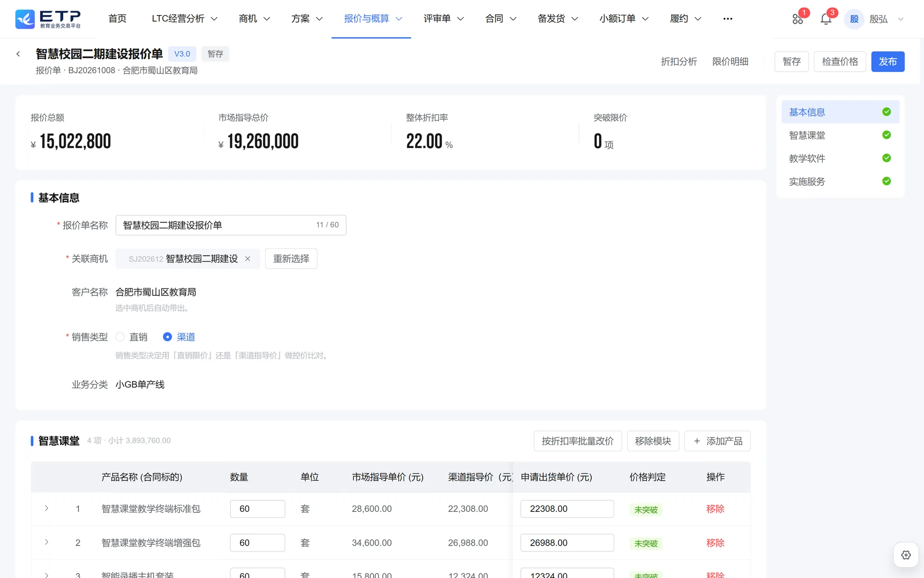Click the 申请出货单价 field showing 22308.00
This screenshot has width=924, height=578.
(x=567, y=509)
